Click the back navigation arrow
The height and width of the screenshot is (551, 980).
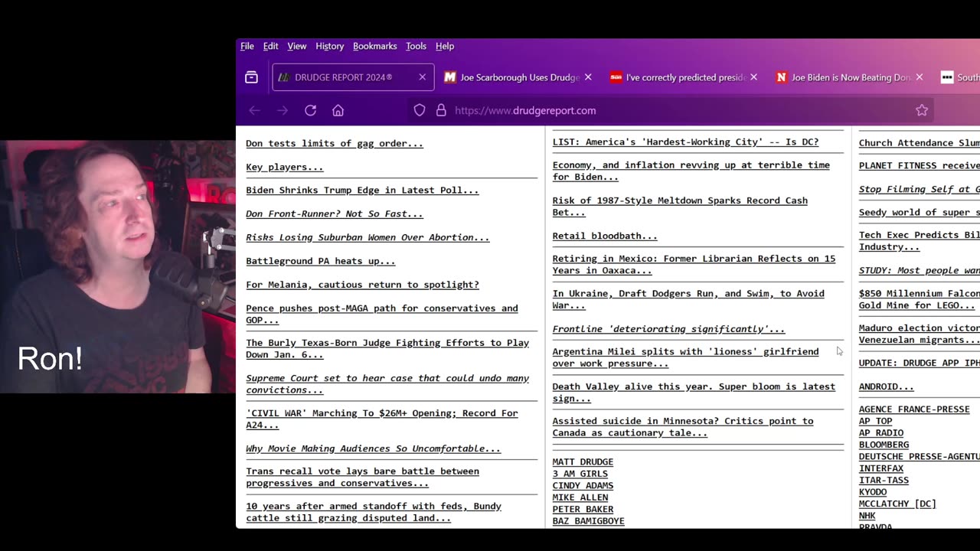pyautogui.click(x=254, y=110)
